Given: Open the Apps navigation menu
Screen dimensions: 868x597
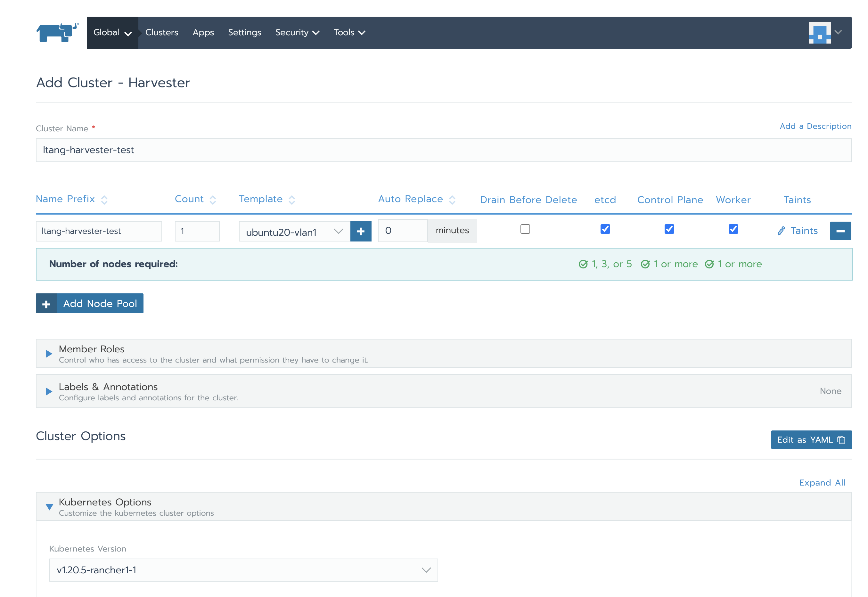Looking at the screenshot, I should point(203,33).
